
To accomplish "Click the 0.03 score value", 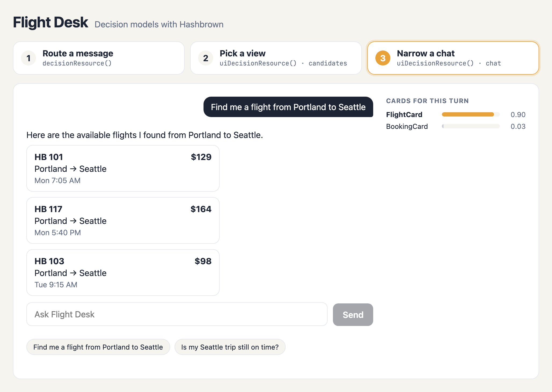I will pos(518,126).
